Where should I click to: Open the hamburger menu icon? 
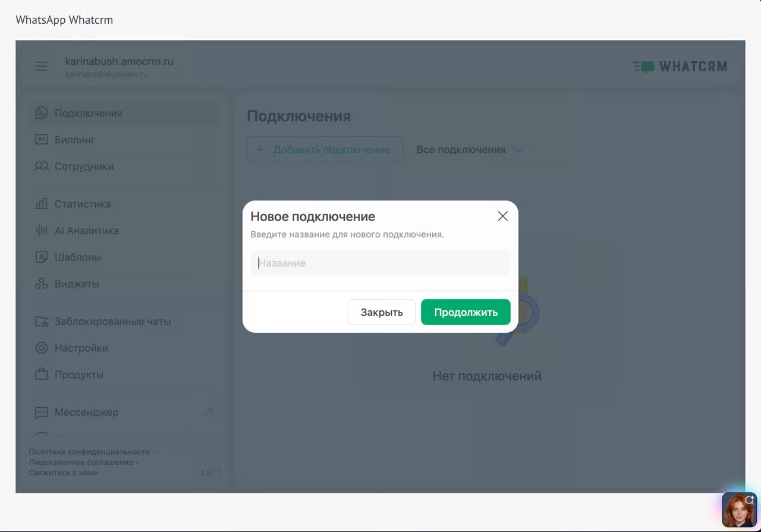pyautogui.click(x=42, y=67)
